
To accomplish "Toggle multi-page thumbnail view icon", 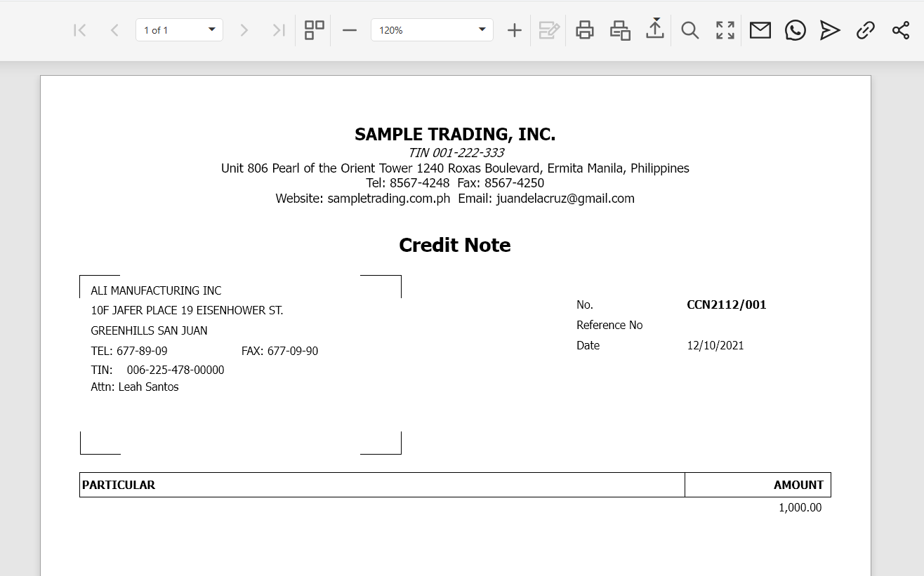I will tap(314, 30).
